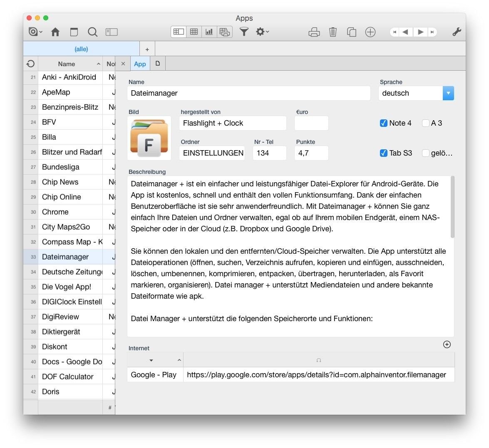The height and width of the screenshot is (448, 489).
Task: Switch to chart view
Action: tap(209, 32)
